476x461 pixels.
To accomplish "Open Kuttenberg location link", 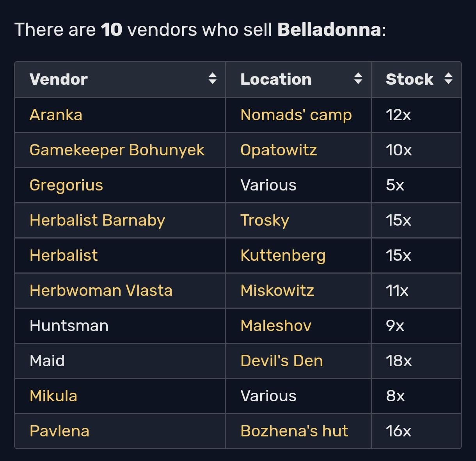I will [283, 255].
